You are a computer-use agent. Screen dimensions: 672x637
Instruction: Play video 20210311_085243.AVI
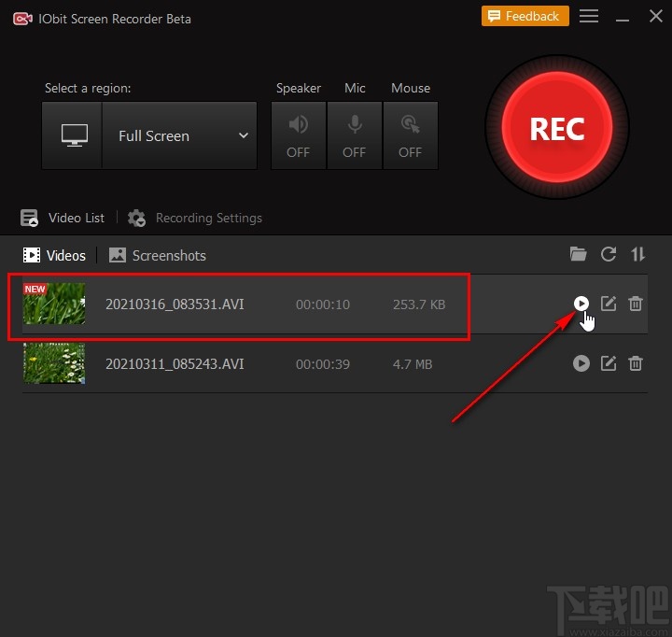pyautogui.click(x=581, y=363)
